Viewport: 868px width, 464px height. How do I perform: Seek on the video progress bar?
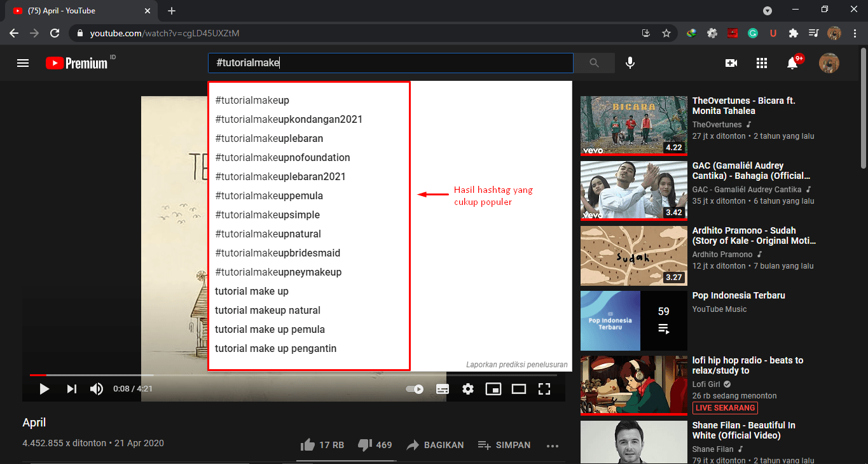(x=293, y=375)
